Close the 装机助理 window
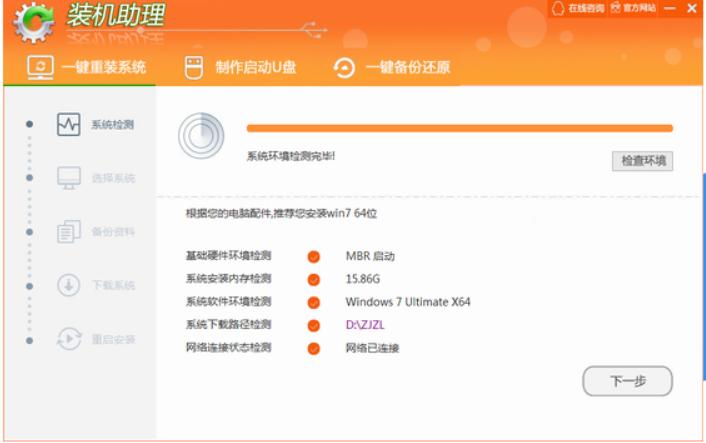The image size is (706, 443). click(692, 8)
